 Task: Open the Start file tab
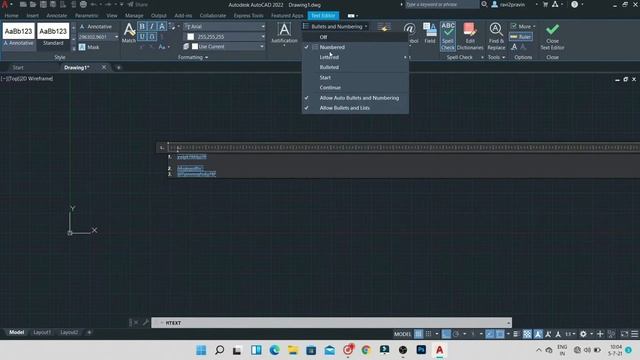[x=18, y=68]
